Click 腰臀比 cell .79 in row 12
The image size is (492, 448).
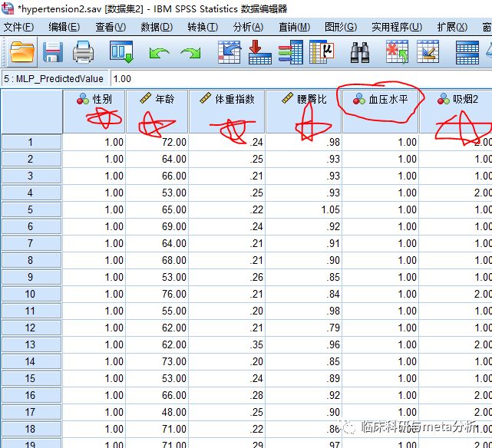[303, 328]
